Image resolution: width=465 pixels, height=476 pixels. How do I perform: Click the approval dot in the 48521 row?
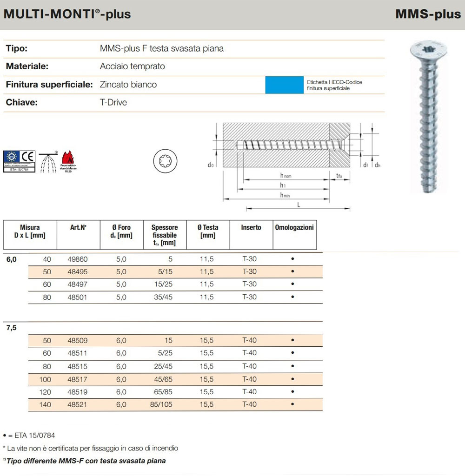click(292, 404)
